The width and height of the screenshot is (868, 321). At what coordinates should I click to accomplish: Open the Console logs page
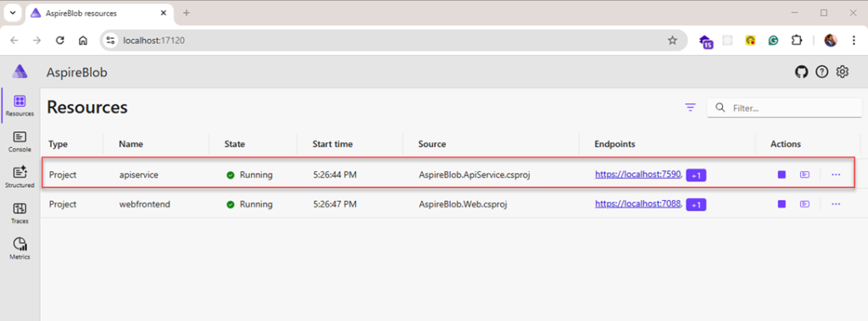point(20,141)
